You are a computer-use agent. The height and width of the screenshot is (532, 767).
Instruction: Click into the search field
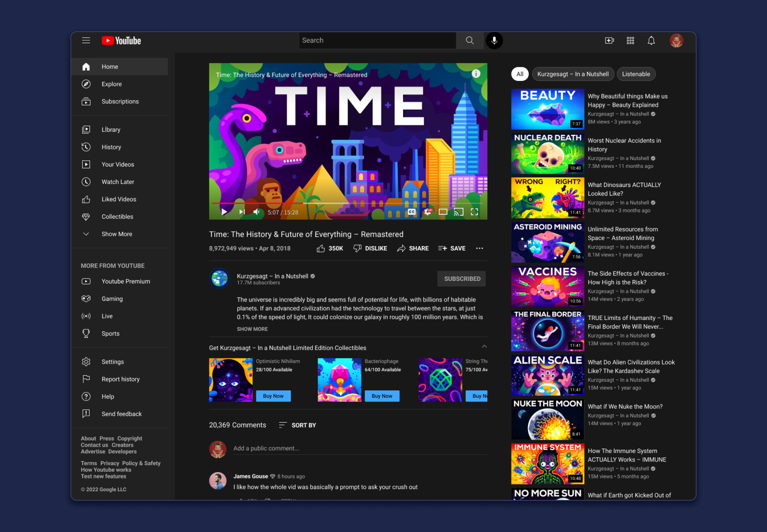point(378,40)
